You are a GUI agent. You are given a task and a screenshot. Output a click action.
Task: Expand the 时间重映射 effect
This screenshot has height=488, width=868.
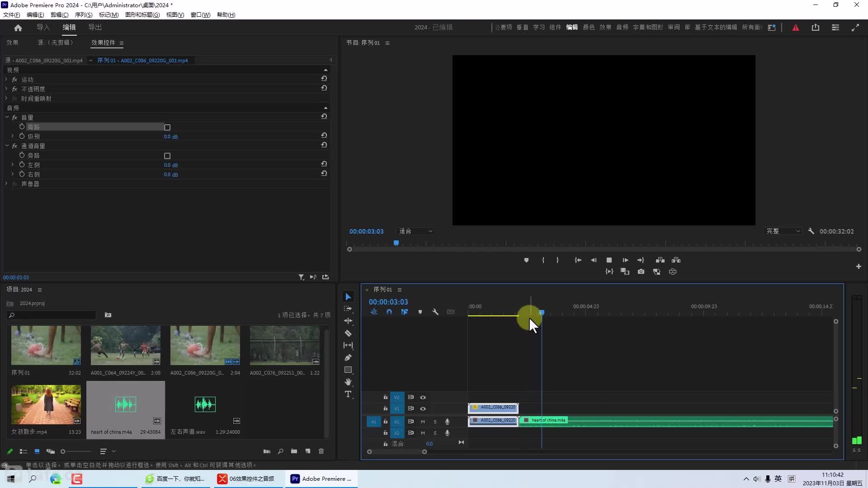pyautogui.click(x=6, y=98)
